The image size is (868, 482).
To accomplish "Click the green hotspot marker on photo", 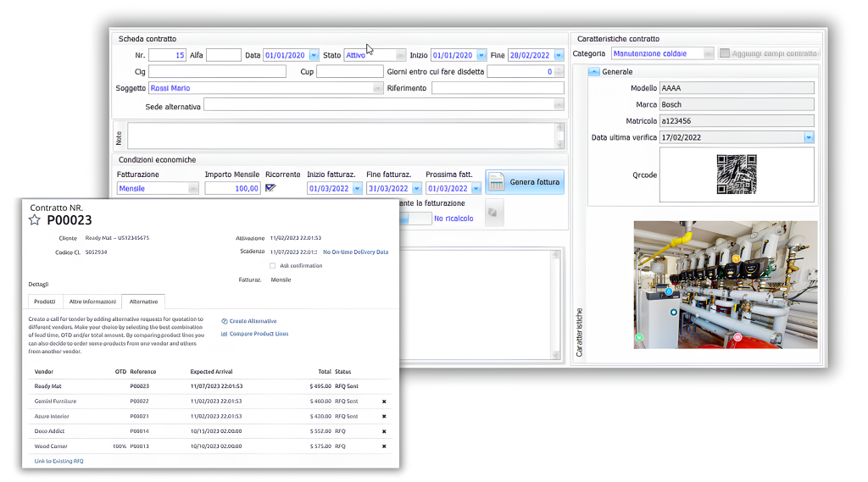I will click(639, 337).
